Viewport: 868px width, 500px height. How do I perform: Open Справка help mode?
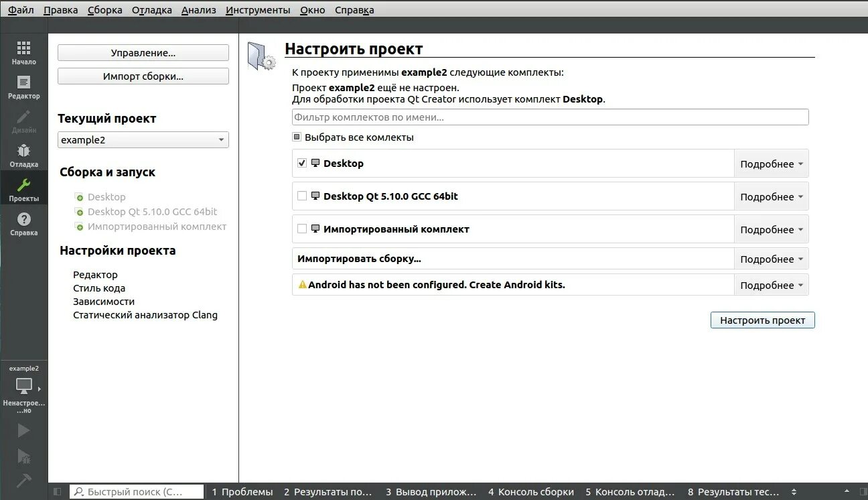(x=23, y=224)
